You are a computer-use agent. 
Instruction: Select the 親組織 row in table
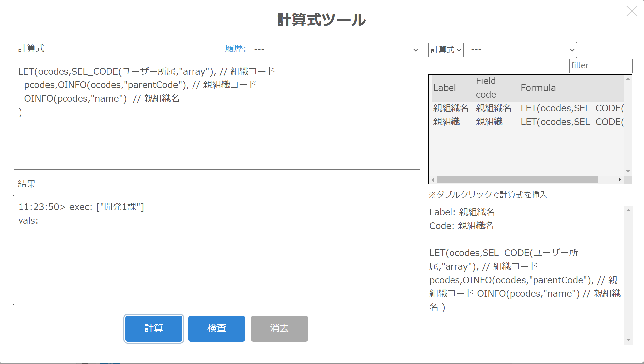point(447,122)
